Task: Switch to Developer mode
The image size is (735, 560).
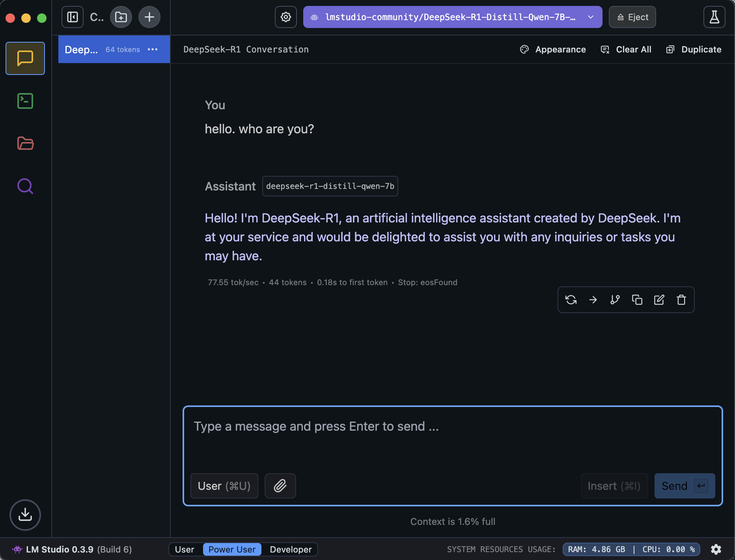Action: tap(291, 549)
